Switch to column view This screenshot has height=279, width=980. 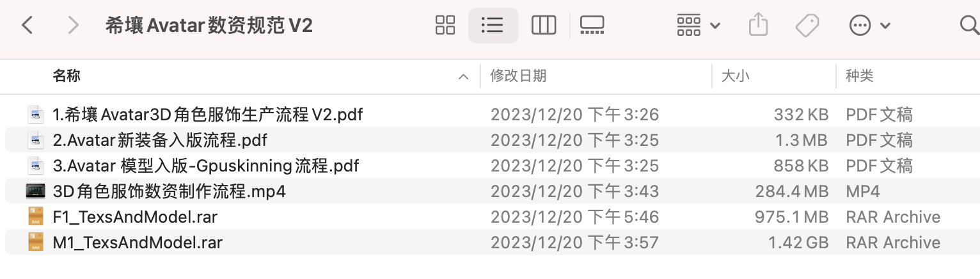tap(544, 26)
